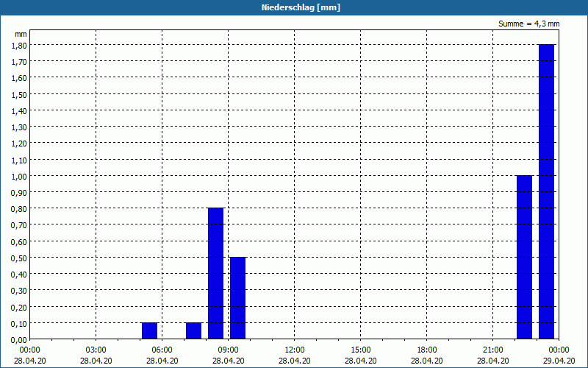Click the "0,00" y-axis value
This screenshot has width=588, height=368.
(19, 340)
